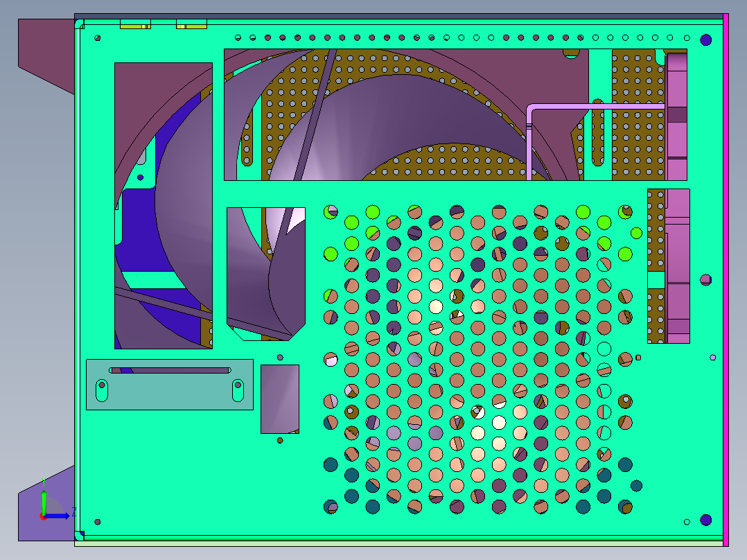Viewport: 747px width, 560px height.
Task: Click the wide rectangular fan cutout at the top
Action: coord(455,114)
